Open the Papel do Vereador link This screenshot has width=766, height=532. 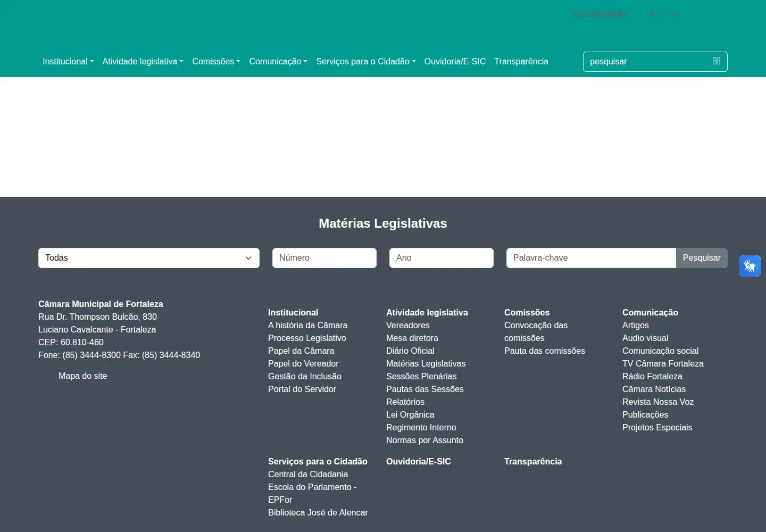pos(303,363)
